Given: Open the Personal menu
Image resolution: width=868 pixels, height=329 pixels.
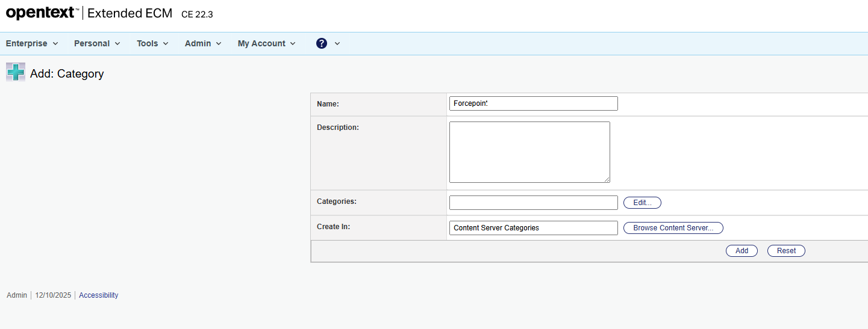Looking at the screenshot, I should click(x=96, y=43).
